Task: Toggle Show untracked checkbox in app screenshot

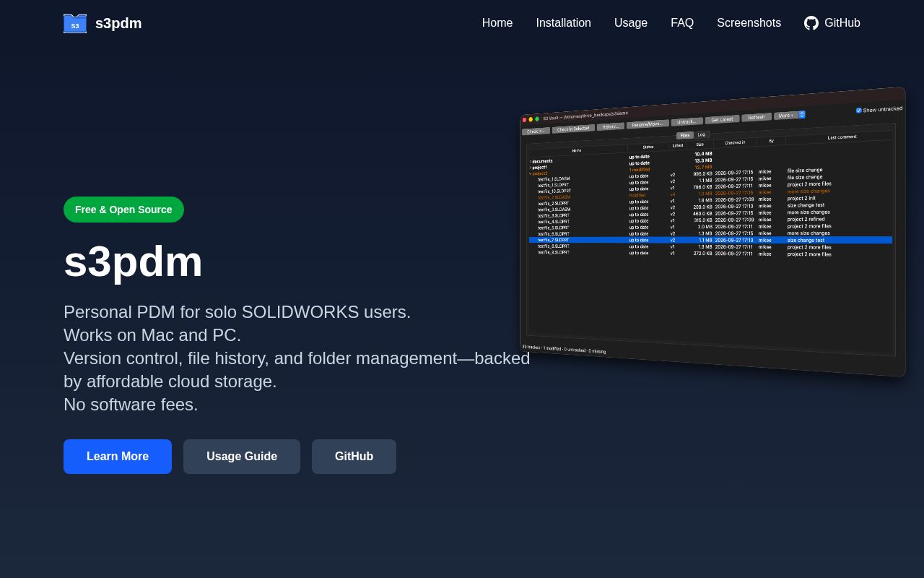Action: (859, 111)
